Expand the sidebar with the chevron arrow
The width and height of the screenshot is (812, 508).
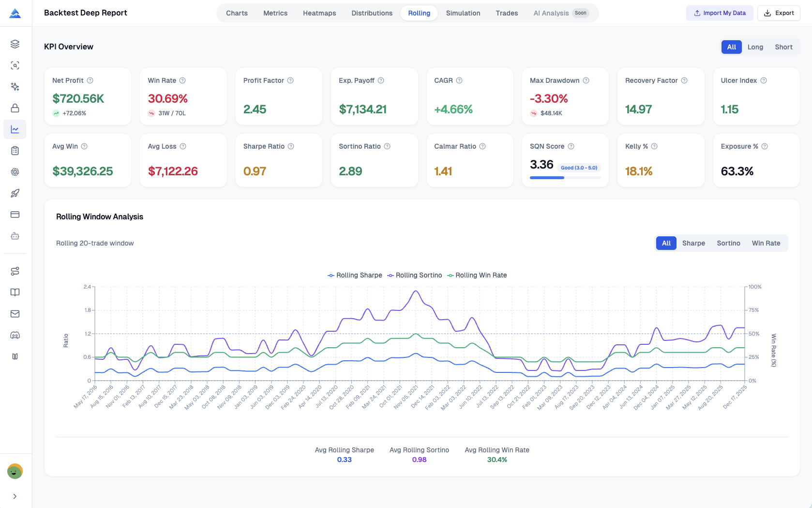coord(15,496)
